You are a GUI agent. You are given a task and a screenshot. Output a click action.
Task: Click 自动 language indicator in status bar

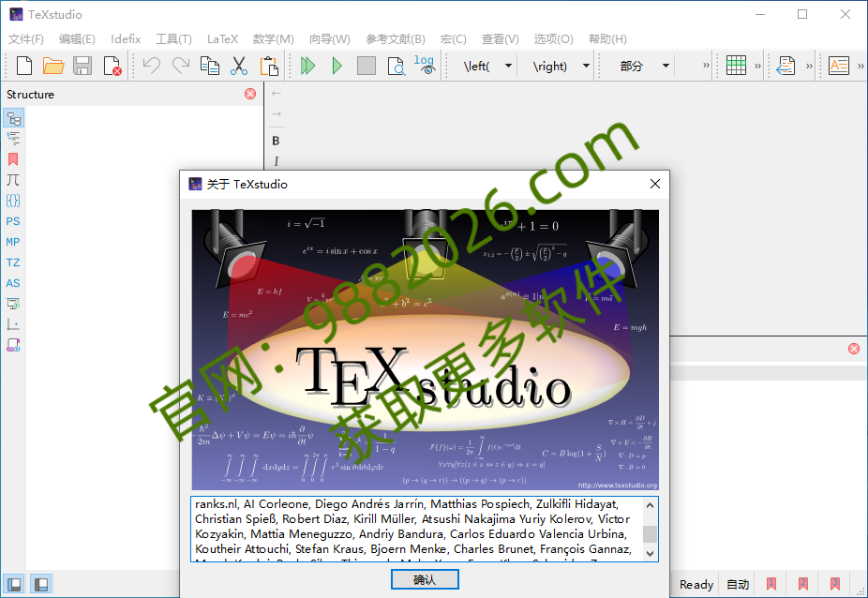[738, 584]
